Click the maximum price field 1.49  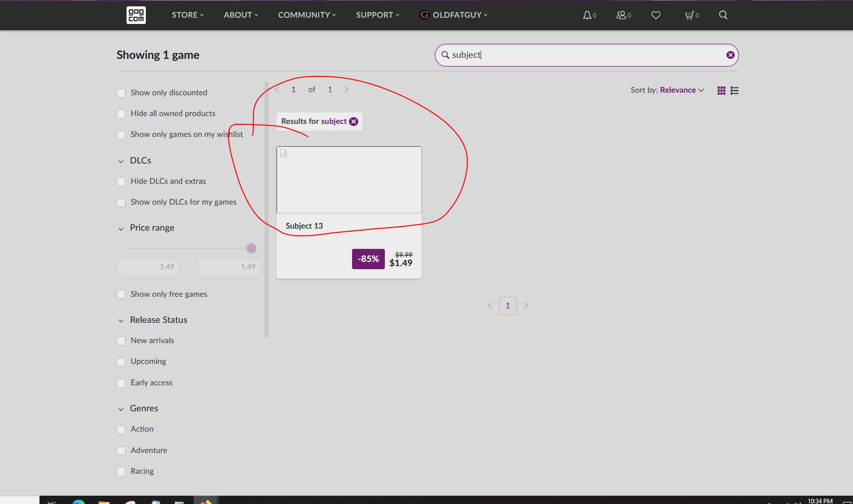coord(230,267)
